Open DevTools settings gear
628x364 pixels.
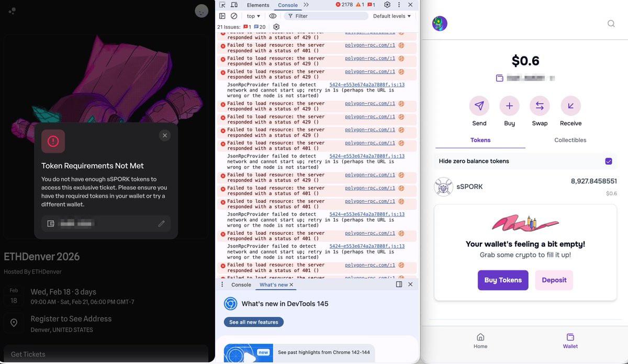point(387,5)
